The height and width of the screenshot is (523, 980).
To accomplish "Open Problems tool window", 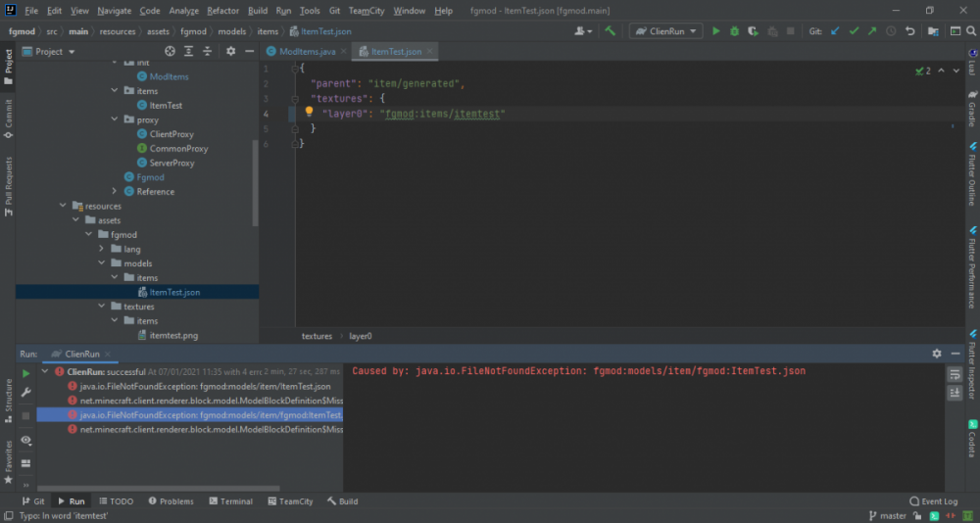I will 171,501.
